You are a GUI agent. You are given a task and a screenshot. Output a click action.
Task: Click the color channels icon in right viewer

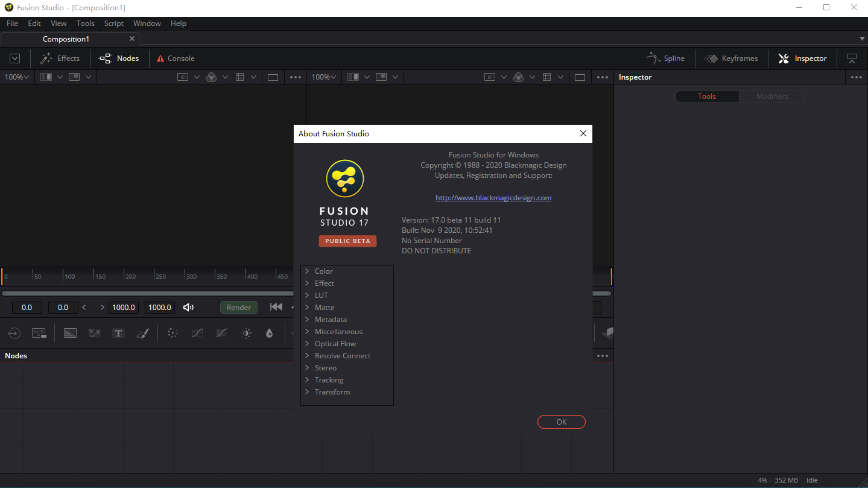pos(518,77)
